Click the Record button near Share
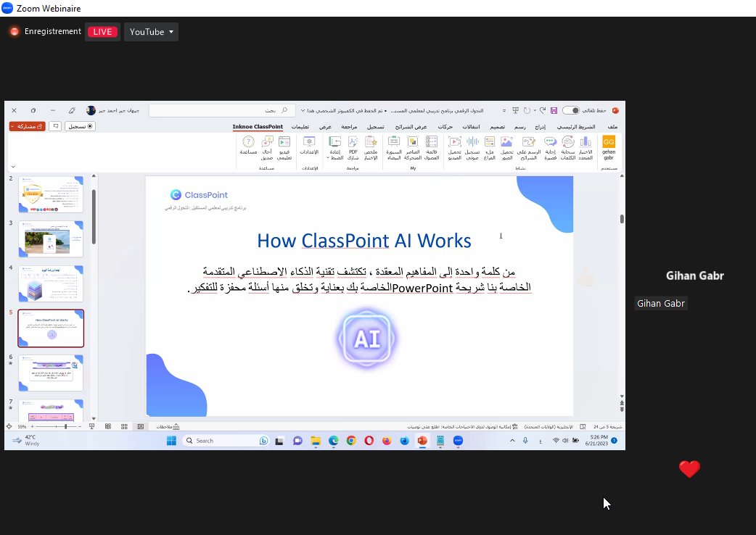The height and width of the screenshot is (535, 756). coord(80,126)
